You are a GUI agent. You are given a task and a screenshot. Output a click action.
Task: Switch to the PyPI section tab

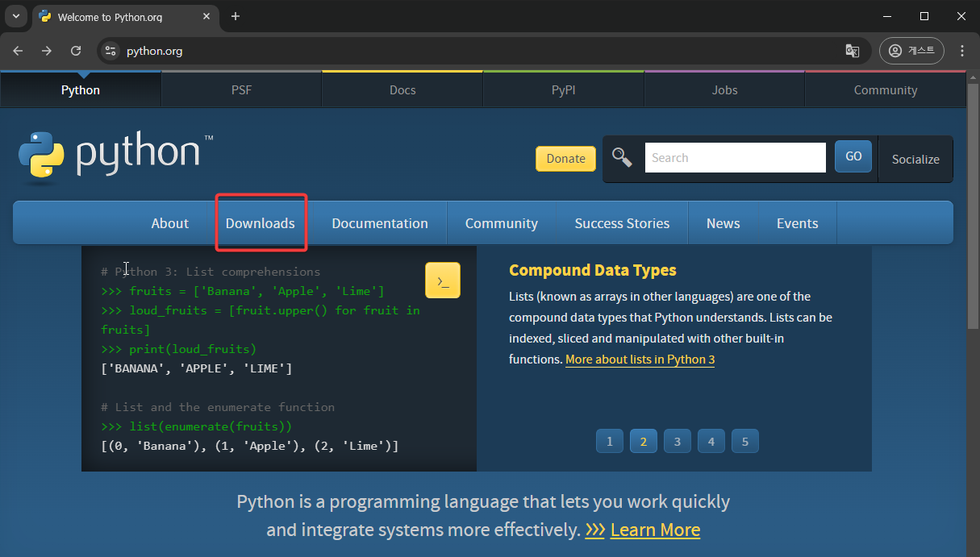tap(563, 89)
